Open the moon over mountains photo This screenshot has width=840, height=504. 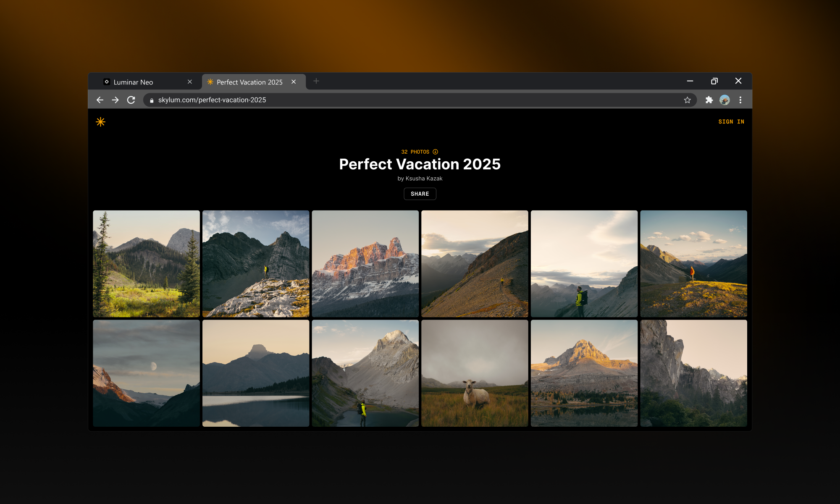tap(146, 373)
